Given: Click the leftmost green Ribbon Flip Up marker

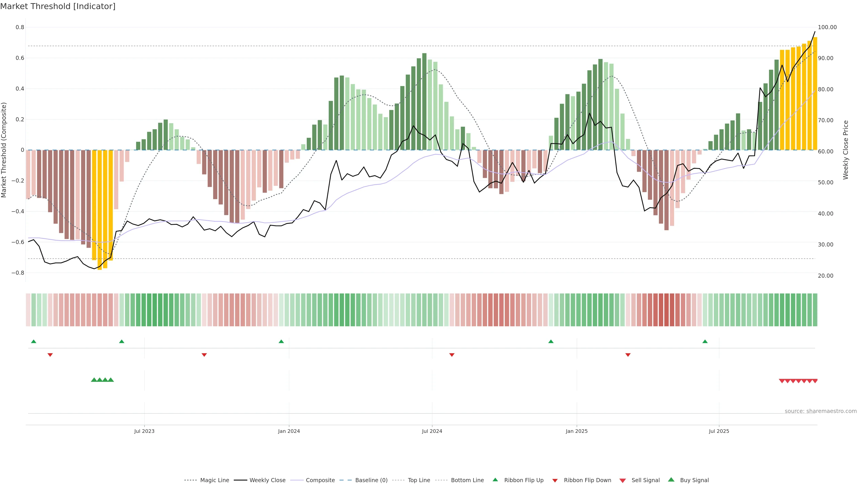Looking at the screenshot, I should click(33, 342).
